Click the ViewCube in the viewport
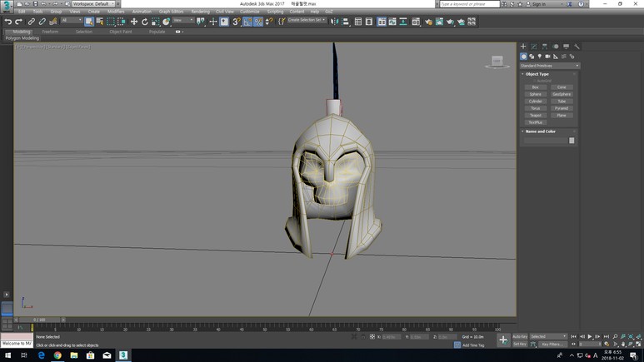 point(497,62)
